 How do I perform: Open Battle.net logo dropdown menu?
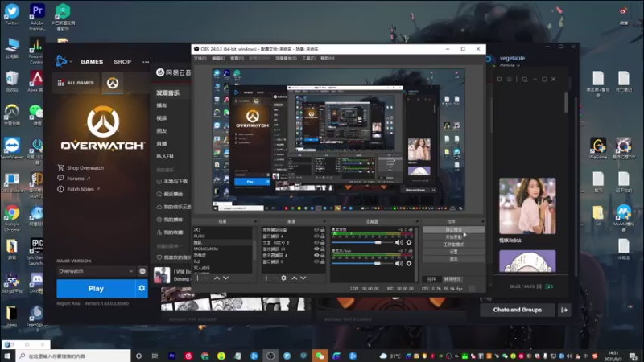(64, 61)
